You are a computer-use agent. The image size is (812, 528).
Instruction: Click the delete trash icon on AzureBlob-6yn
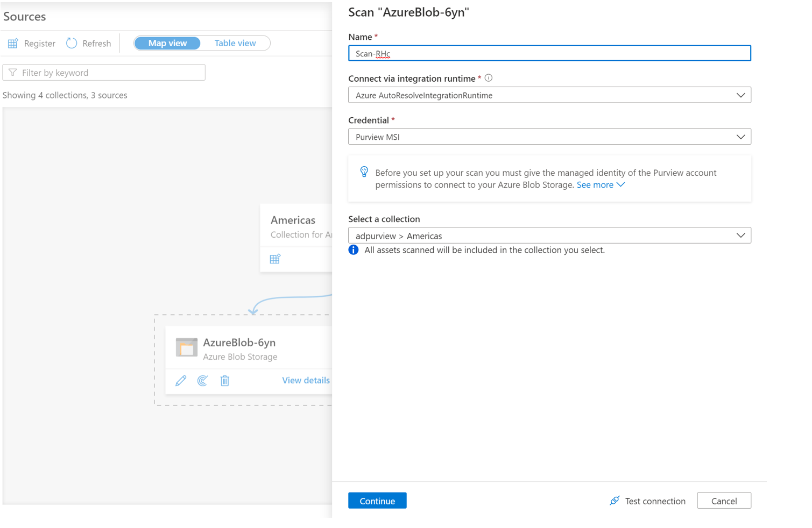224,380
